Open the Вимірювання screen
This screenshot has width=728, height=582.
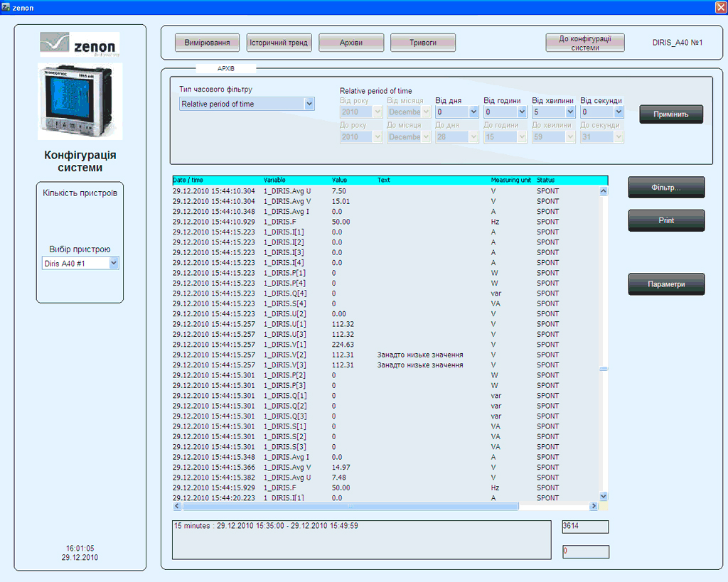coord(207,43)
